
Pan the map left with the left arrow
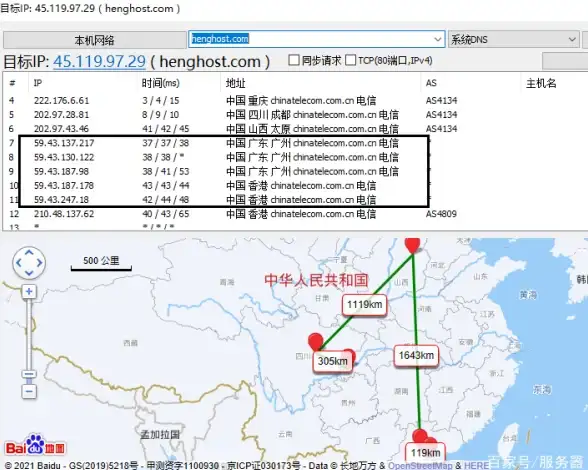tap(19, 263)
